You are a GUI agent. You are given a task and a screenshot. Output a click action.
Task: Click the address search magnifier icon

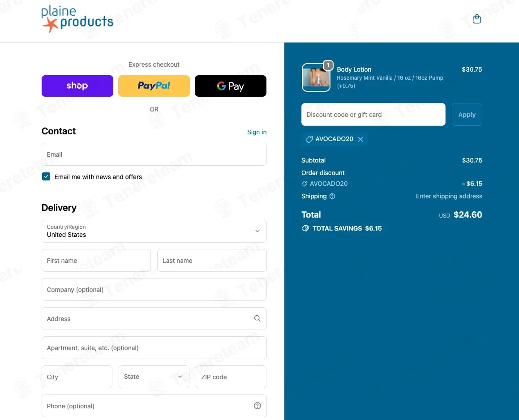coord(257,318)
